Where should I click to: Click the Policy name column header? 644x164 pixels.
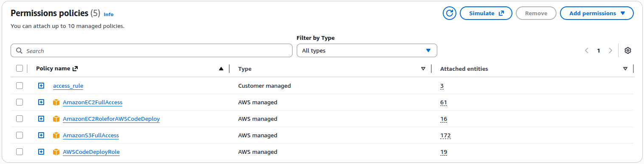coord(53,69)
